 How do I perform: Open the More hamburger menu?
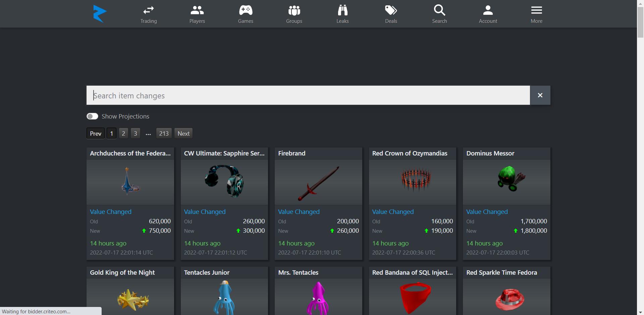coord(536,10)
